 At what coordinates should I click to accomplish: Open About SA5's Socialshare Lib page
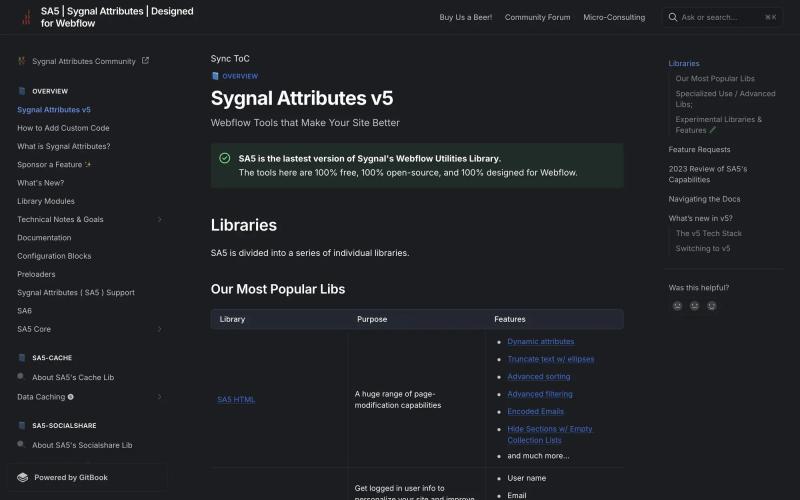(82, 445)
